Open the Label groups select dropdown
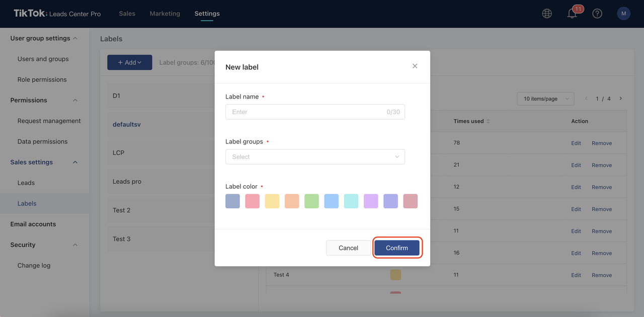 point(315,157)
